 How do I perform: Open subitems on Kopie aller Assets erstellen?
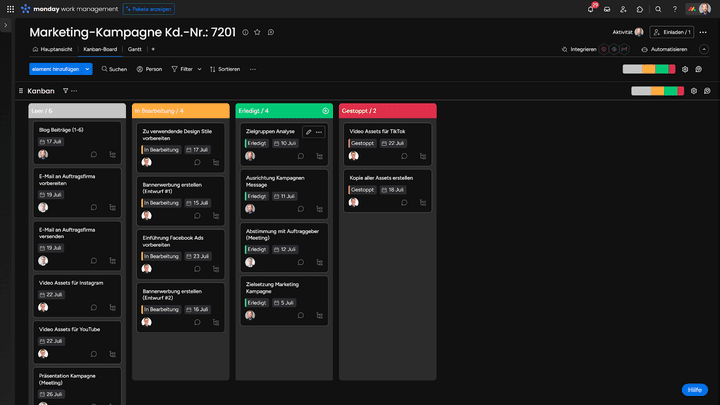(x=423, y=202)
